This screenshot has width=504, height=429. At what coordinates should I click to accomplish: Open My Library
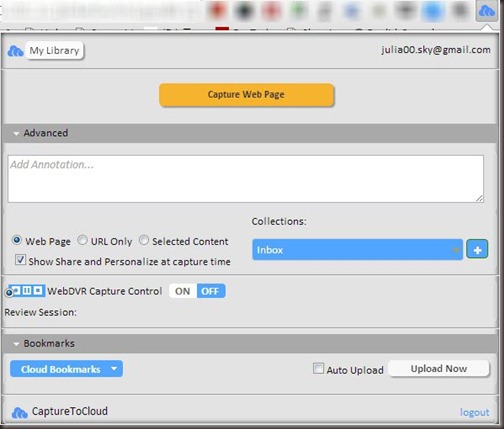click(x=54, y=51)
